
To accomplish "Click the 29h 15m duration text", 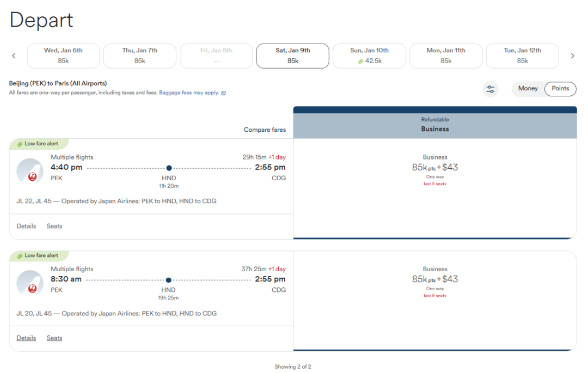I will click(254, 157).
